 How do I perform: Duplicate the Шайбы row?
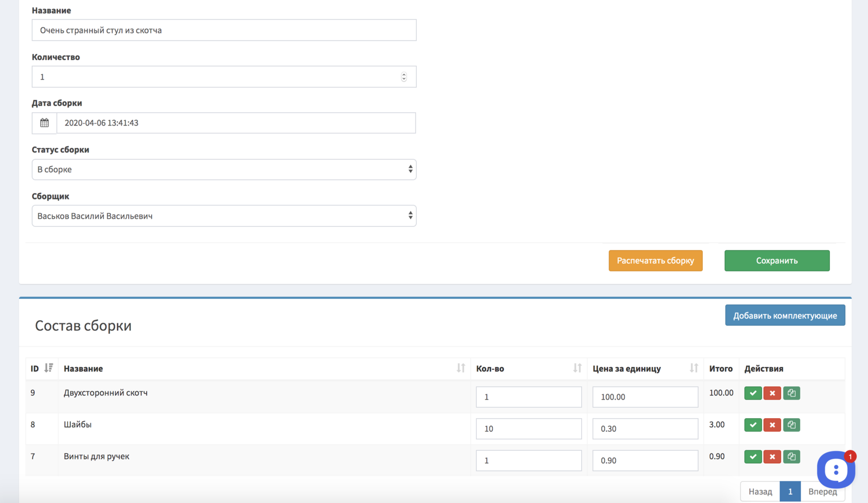pyautogui.click(x=792, y=425)
